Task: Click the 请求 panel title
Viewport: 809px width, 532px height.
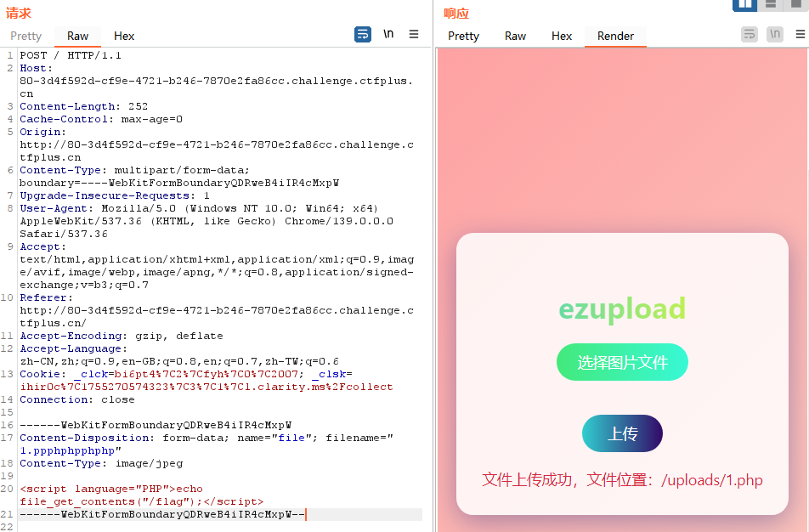Action: 19,13
